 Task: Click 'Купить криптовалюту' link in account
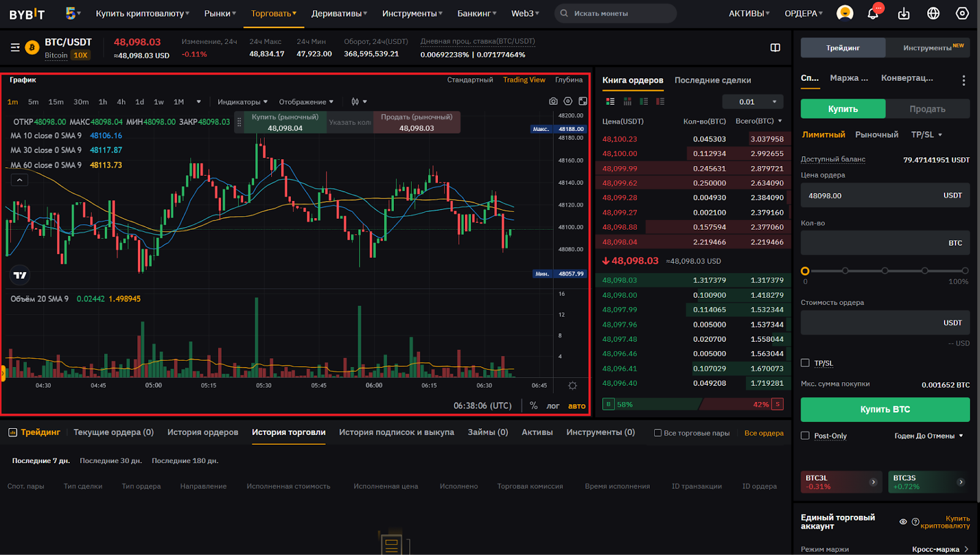click(x=945, y=522)
